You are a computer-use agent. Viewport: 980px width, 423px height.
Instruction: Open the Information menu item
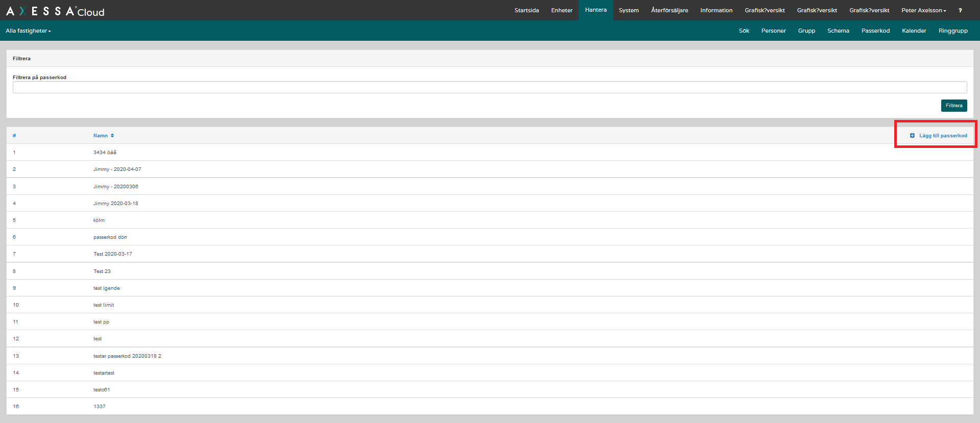point(716,10)
